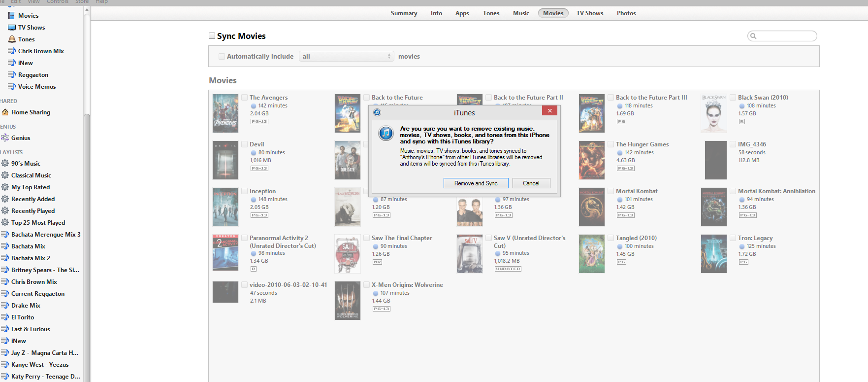Check the Tron: Legacy checkbox
The image size is (868, 382).
tap(733, 238)
